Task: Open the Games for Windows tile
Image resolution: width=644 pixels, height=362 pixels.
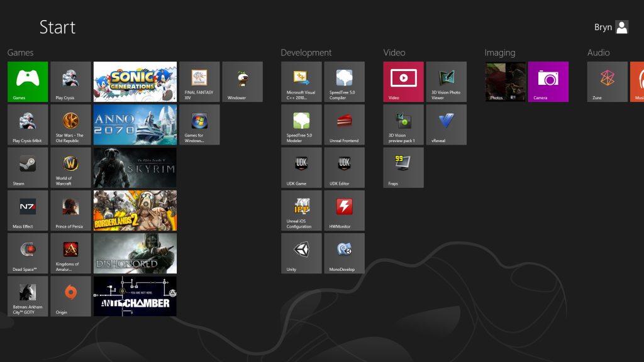Action: pyautogui.click(x=199, y=124)
